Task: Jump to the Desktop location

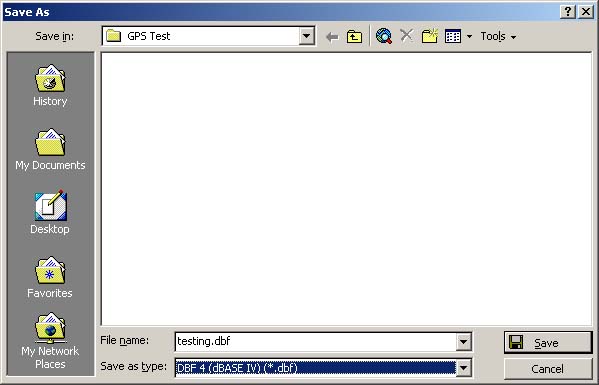Action: tap(50, 212)
